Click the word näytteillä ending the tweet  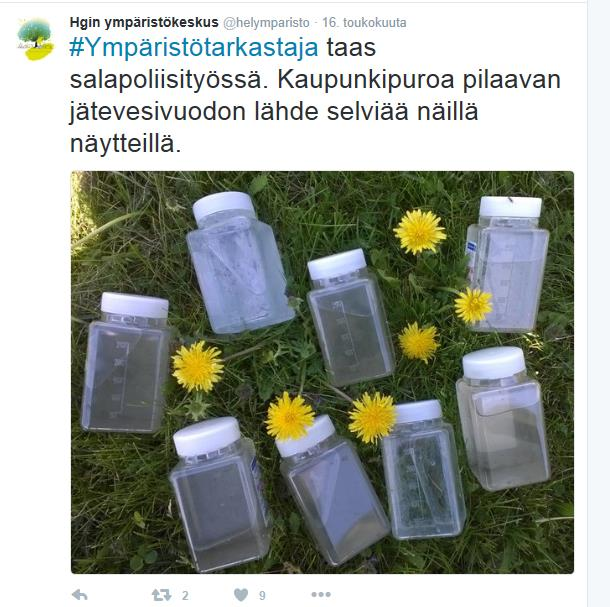(x=125, y=144)
